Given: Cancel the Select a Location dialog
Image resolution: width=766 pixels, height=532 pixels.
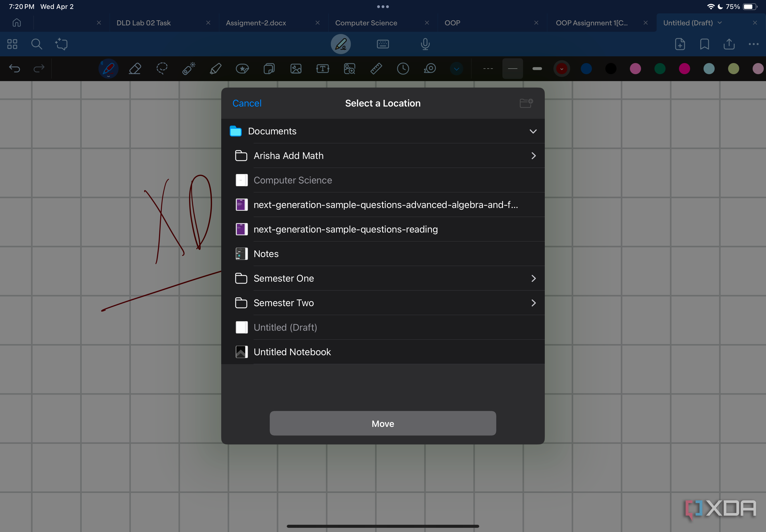Looking at the screenshot, I should tap(247, 103).
